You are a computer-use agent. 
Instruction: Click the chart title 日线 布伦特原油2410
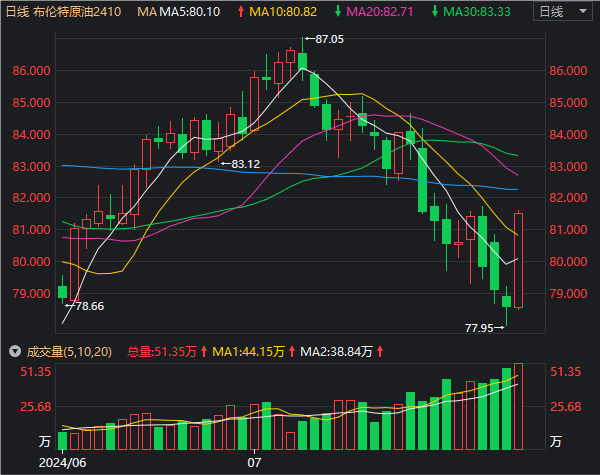tap(63, 12)
